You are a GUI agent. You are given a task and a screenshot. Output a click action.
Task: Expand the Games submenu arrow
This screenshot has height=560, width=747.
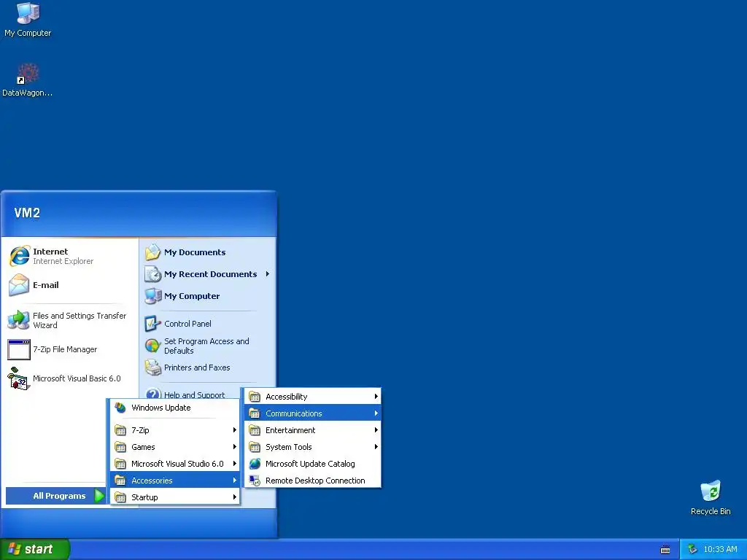234,447
